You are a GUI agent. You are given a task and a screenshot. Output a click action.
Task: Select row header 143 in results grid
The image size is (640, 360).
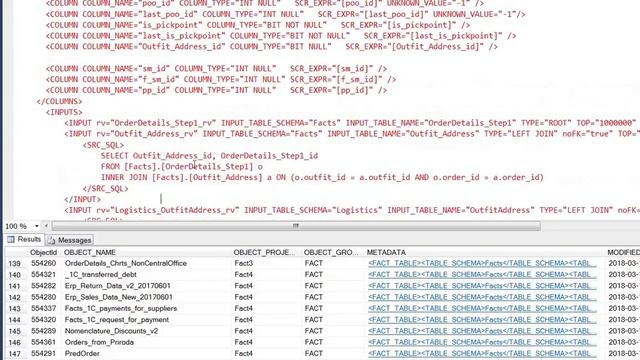(15, 309)
